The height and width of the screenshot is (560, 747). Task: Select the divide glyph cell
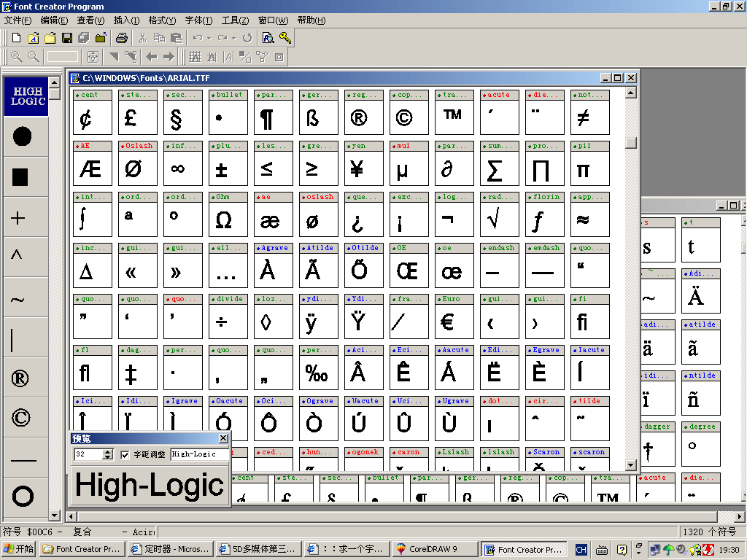click(228, 316)
